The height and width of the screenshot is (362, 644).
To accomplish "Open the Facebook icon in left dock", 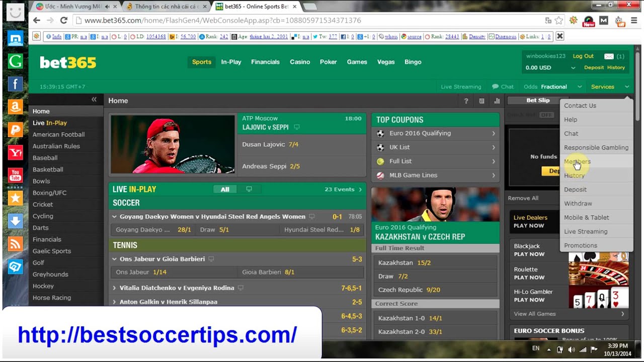I will [15, 84].
